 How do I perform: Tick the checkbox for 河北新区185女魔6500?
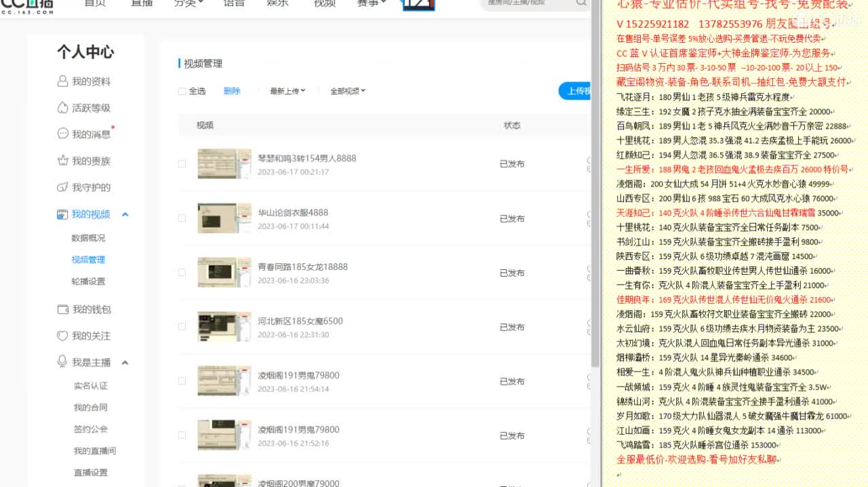(x=182, y=326)
